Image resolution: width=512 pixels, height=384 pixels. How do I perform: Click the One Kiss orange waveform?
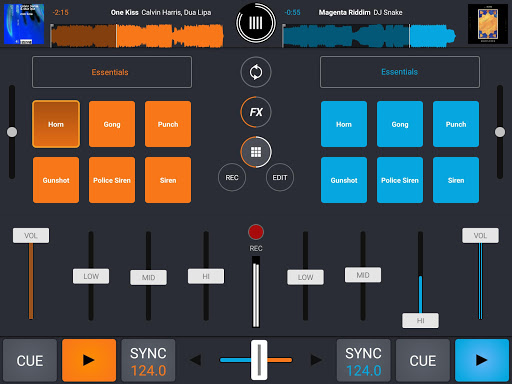pyautogui.click(x=137, y=35)
